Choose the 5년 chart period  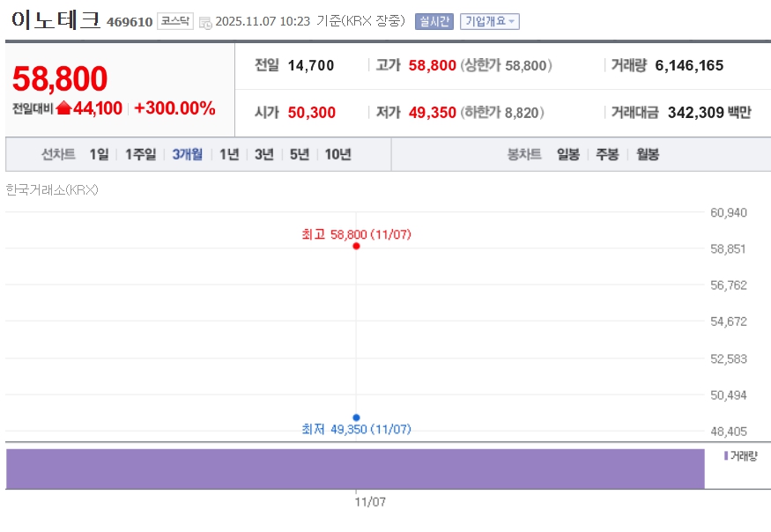point(300,154)
